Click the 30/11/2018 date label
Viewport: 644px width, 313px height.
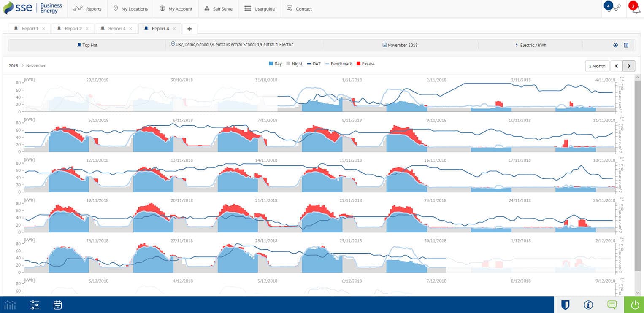pos(435,240)
